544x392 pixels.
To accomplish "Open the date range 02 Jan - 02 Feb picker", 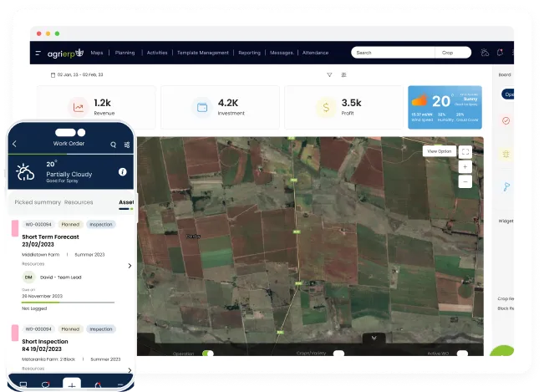I will click(77, 75).
